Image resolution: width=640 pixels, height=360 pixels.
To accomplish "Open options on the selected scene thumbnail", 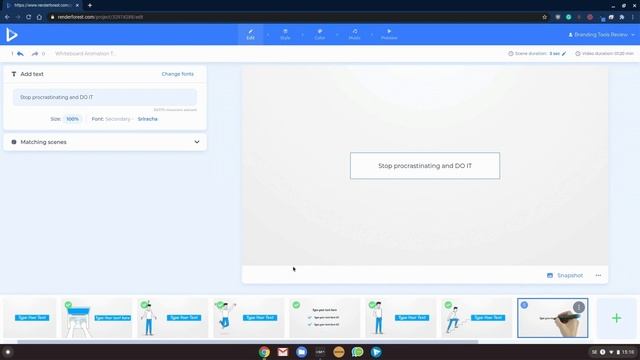I will [579, 307].
